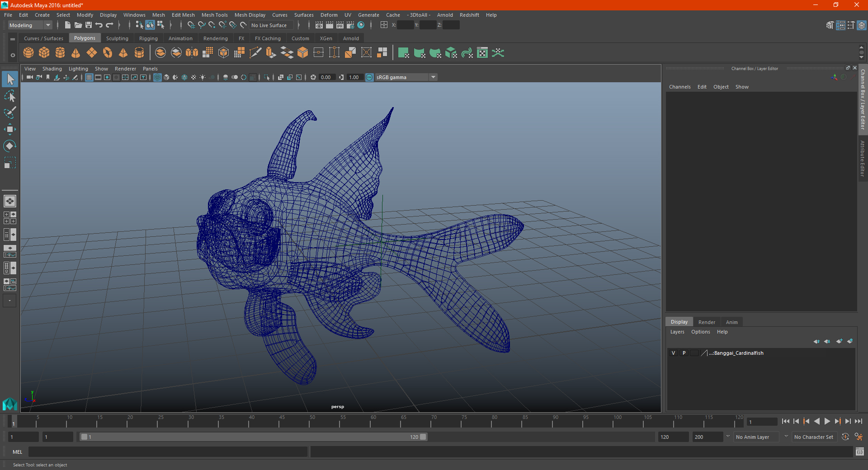Create a polygon Torus from the shelf

(108, 53)
